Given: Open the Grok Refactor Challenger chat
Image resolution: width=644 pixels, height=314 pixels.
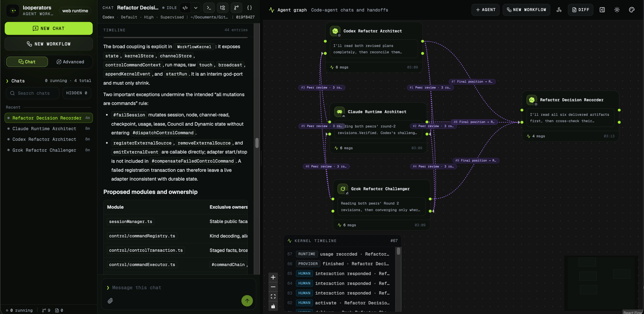Looking at the screenshot, I should (x=48, y=150).
